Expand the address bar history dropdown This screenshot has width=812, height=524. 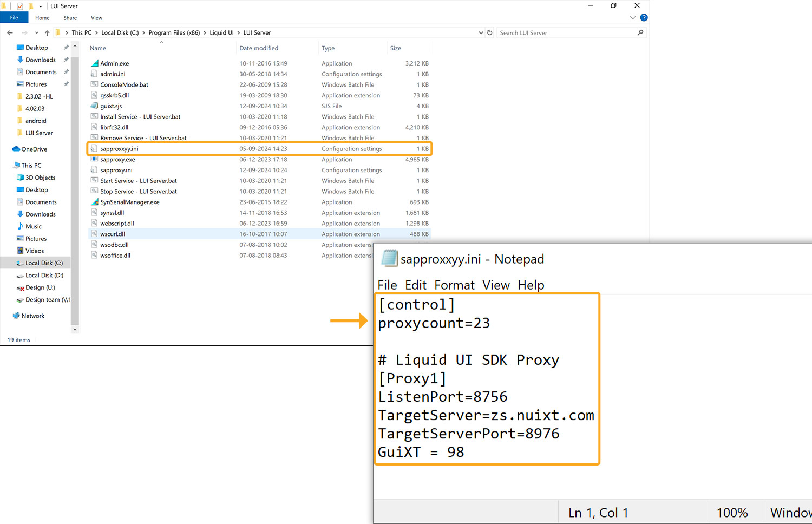481,33
